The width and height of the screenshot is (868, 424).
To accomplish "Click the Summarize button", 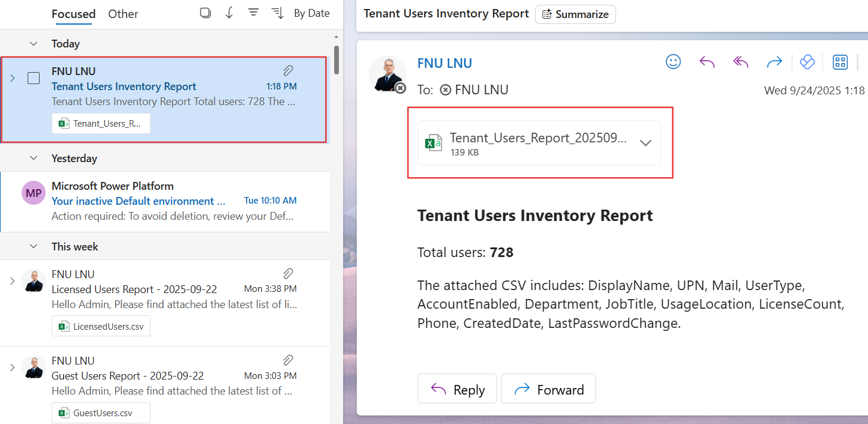I will click(575, 14).
